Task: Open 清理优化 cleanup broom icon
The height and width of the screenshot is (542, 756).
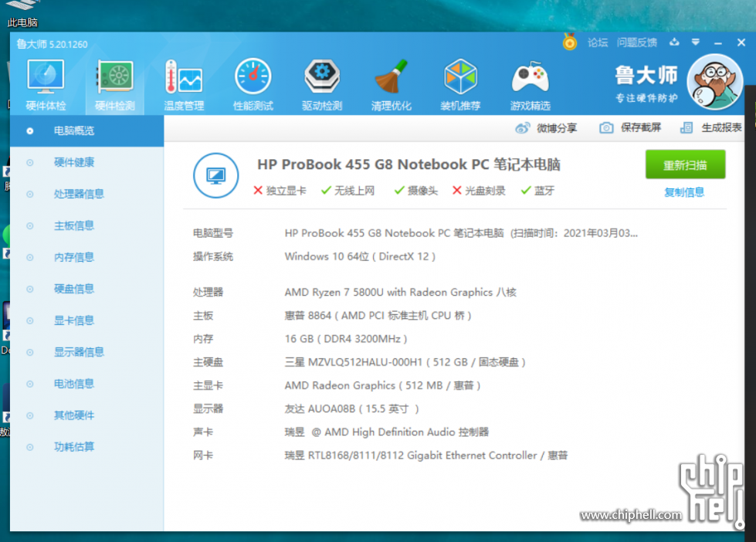Action: 391,85
